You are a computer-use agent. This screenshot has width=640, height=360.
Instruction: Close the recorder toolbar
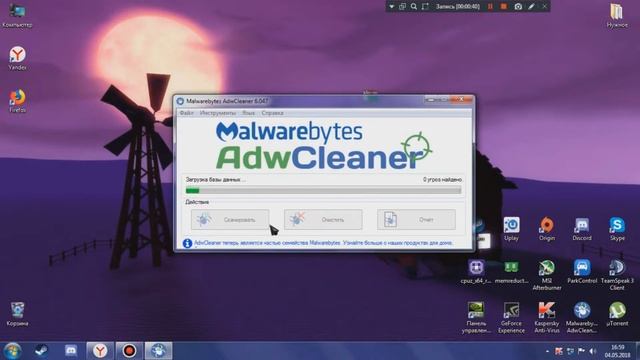coord(544,7)
